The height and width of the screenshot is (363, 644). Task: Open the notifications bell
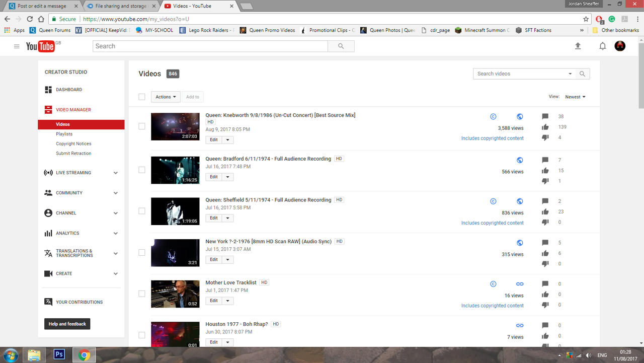pos(602,46)
